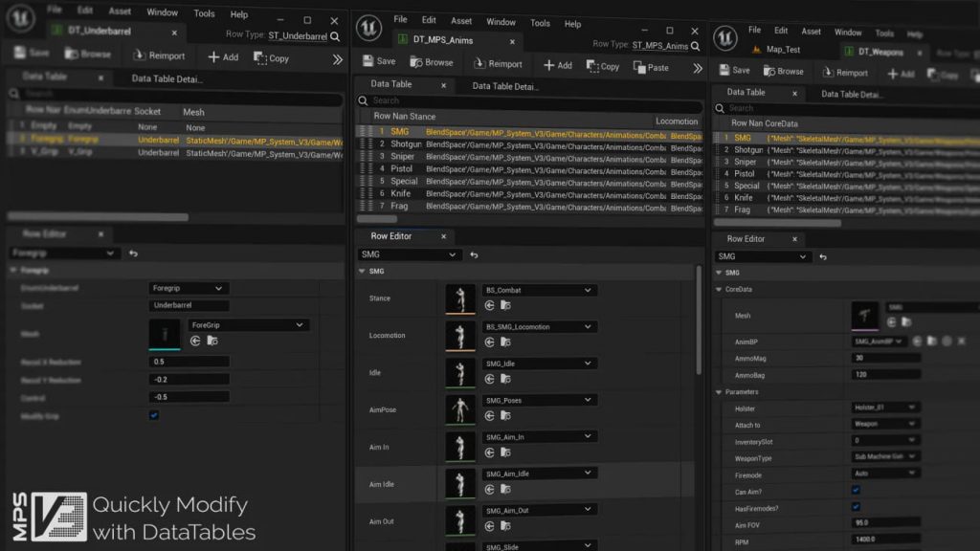This screenshot has width=980, height=551.
Task: Browse to the SMG_Aim_Out asset
Action: (x=505, y=526)
